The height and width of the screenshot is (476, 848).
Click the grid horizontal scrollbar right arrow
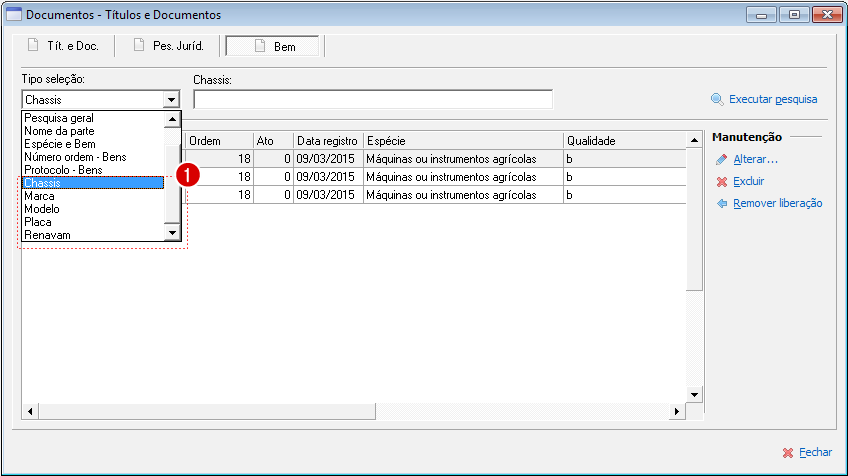(677, 411)
